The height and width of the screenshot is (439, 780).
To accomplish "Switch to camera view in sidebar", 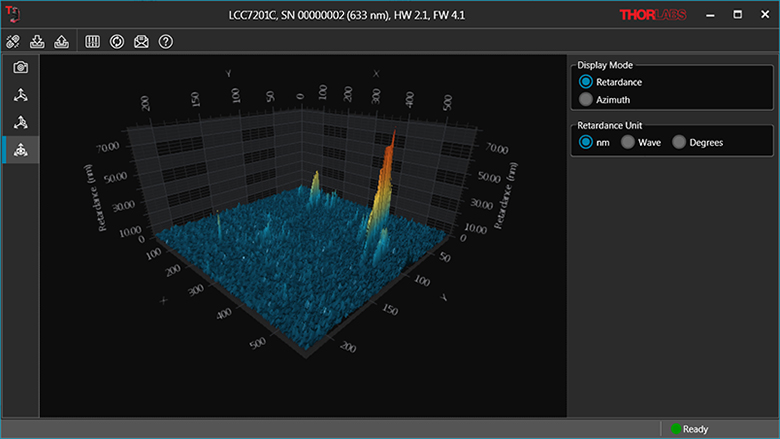I will point(20,68).
